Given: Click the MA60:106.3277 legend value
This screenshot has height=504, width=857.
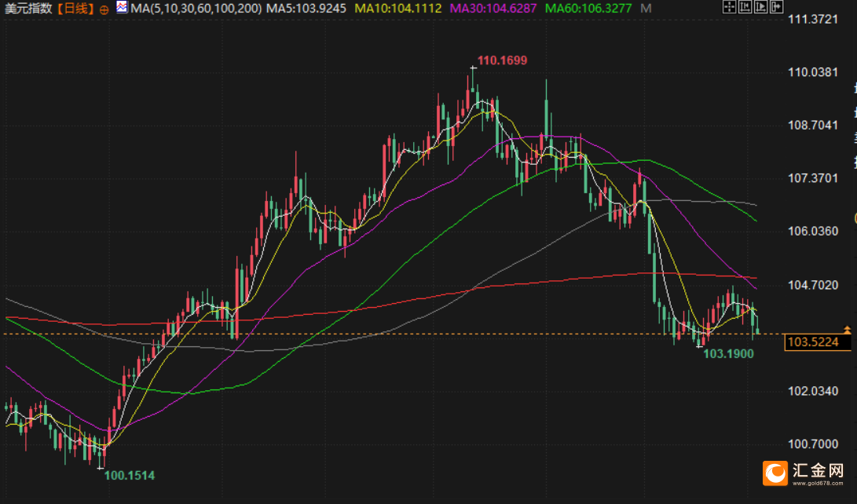Looking at the screenshot, I should pyautogui.click(x=588, y=8).
